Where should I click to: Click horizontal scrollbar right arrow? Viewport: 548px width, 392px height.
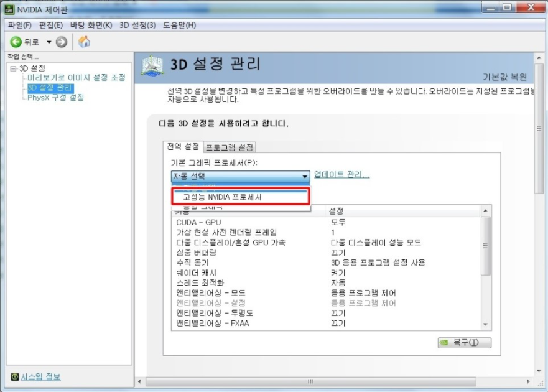pos(527,381)
